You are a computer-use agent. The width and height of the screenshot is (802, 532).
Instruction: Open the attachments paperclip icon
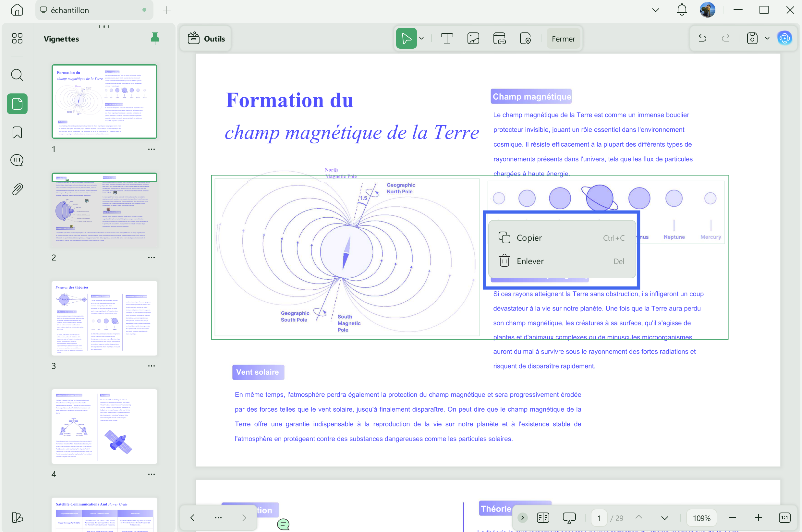[17, 189]
